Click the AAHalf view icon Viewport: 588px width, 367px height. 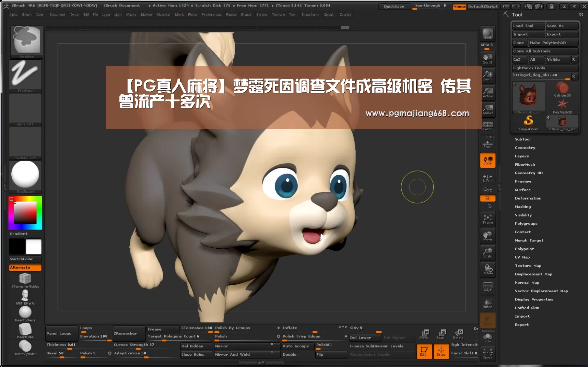(487, 109)
